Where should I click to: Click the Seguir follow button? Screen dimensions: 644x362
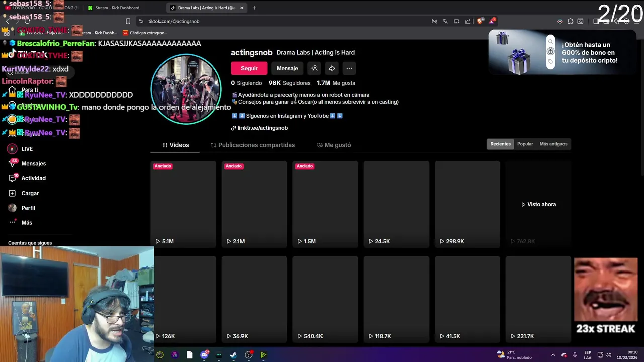[249, 68]
